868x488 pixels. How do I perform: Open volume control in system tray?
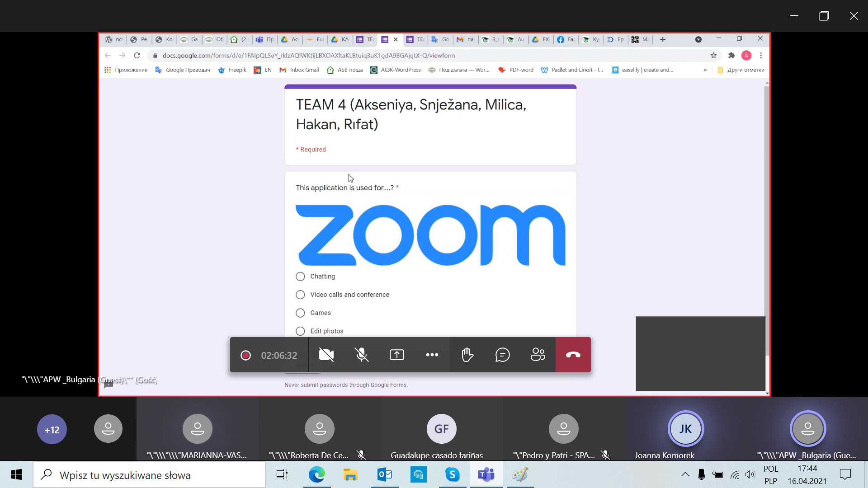750,474
